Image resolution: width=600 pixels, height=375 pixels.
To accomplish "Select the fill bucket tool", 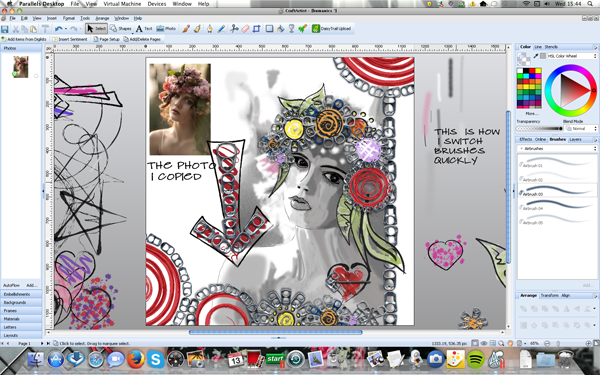I will pos(280,29).
